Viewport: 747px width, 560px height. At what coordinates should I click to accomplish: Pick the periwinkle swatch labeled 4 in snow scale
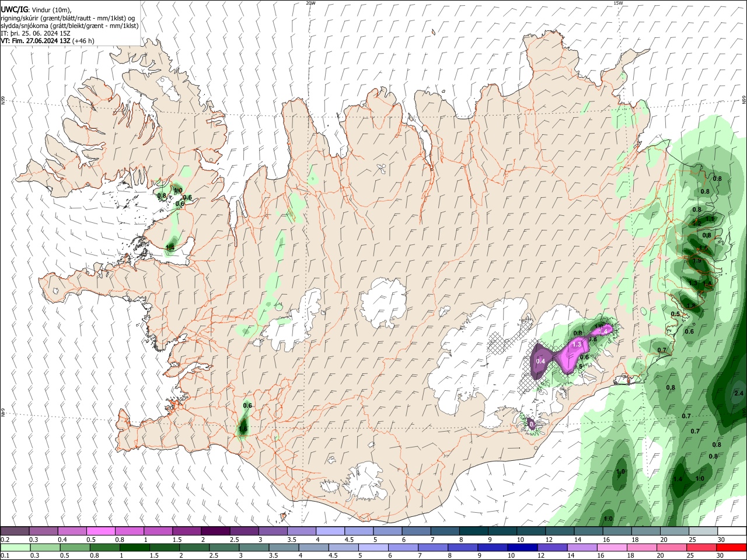pyautogui.click(x=330, y=531)
